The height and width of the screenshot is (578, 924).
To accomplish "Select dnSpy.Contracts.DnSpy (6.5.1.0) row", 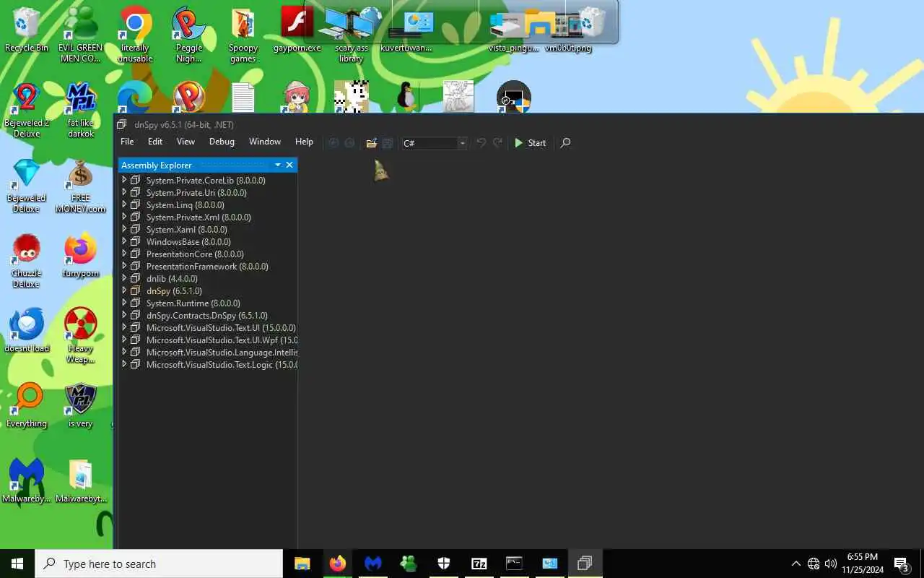I will pos(208,315).
